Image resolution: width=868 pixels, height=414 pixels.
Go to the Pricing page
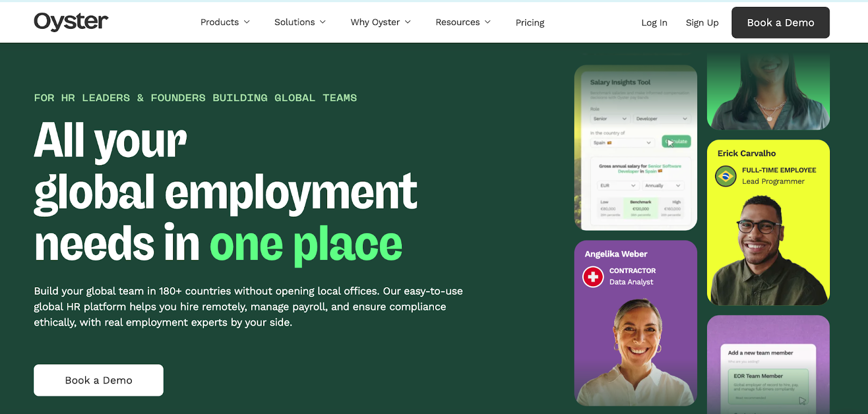530,23
